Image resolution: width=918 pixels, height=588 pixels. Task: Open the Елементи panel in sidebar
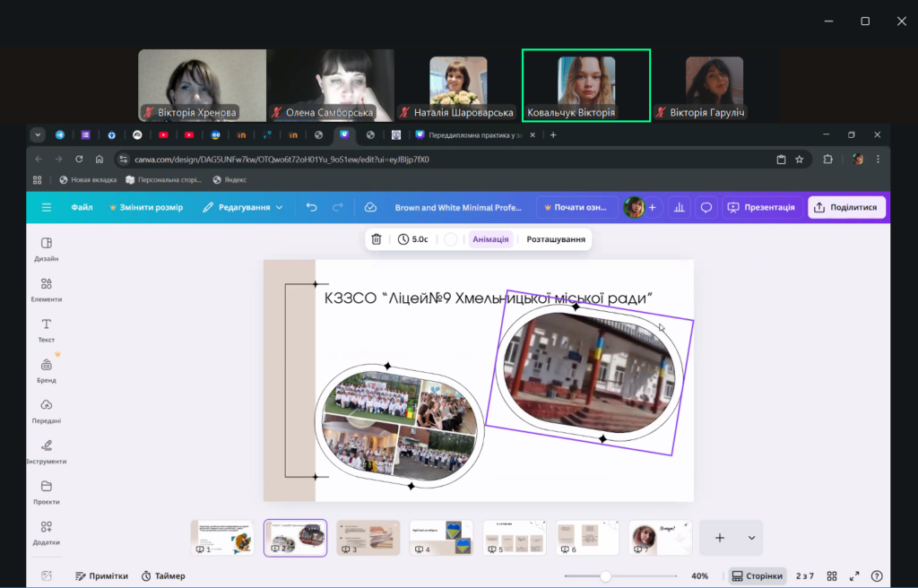point(47,289)
